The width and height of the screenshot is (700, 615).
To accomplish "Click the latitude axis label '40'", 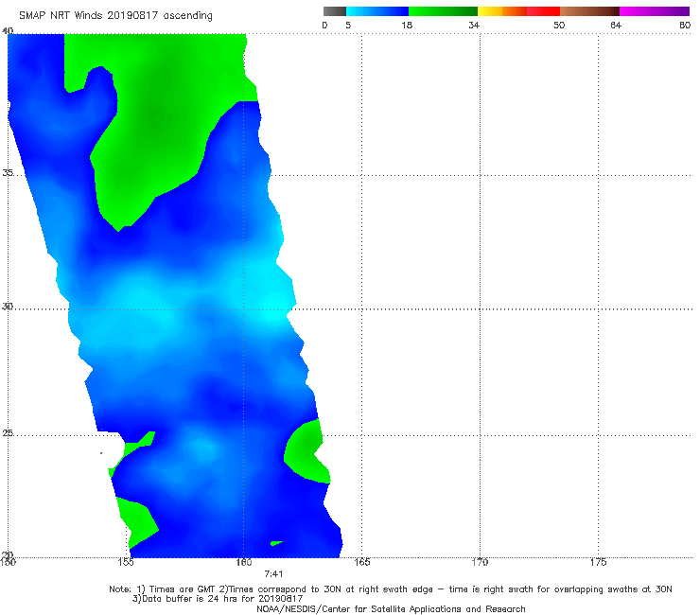I will (8, 30).
